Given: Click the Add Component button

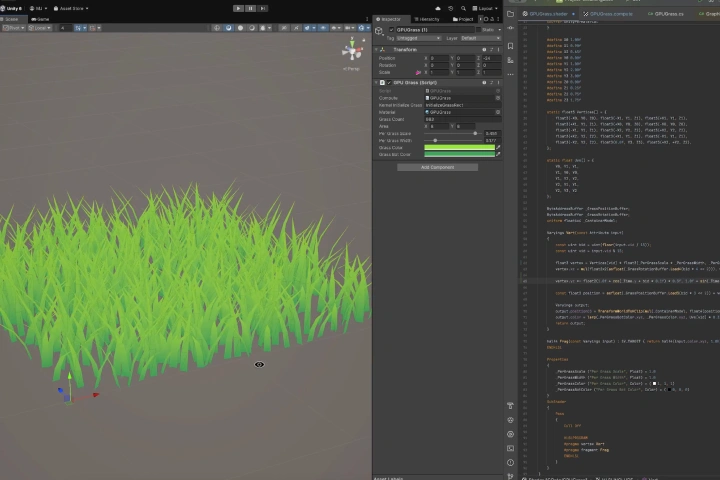Looking at the screenshot, I should (438, 168).
